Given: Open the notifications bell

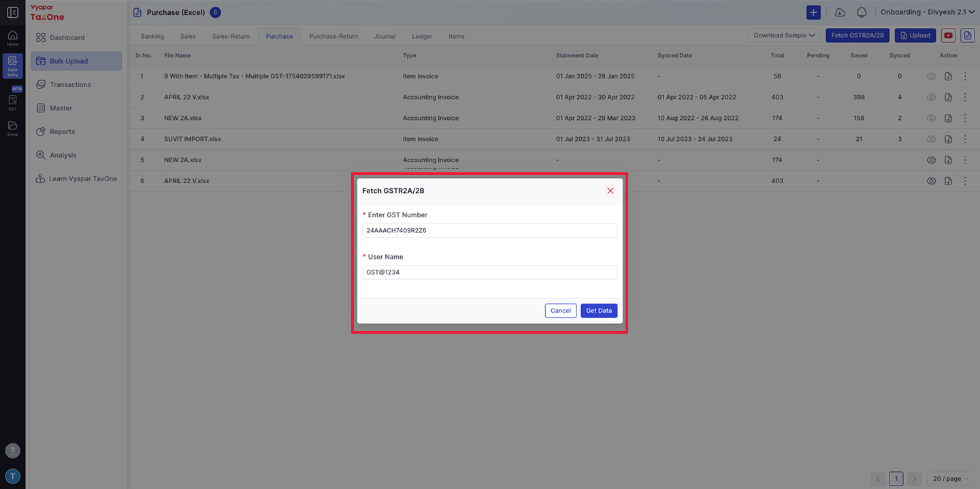Looking at the screenshot, I should tap(862, 12).
